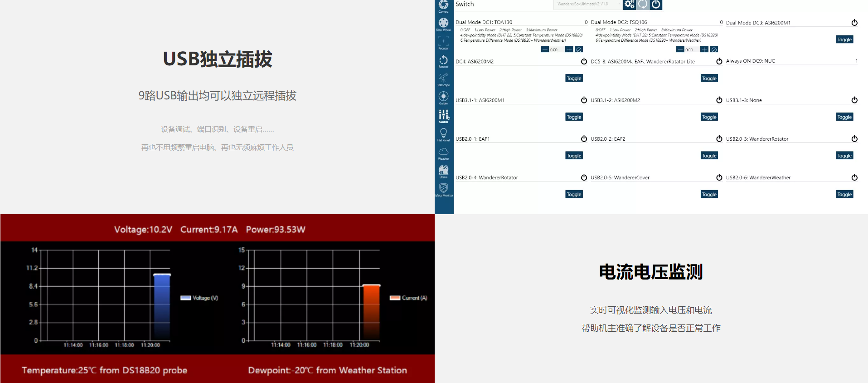Confirm Dual Mode DC1 value with checkmark
This screenshot has width=868, height=383.
(579, 49)
